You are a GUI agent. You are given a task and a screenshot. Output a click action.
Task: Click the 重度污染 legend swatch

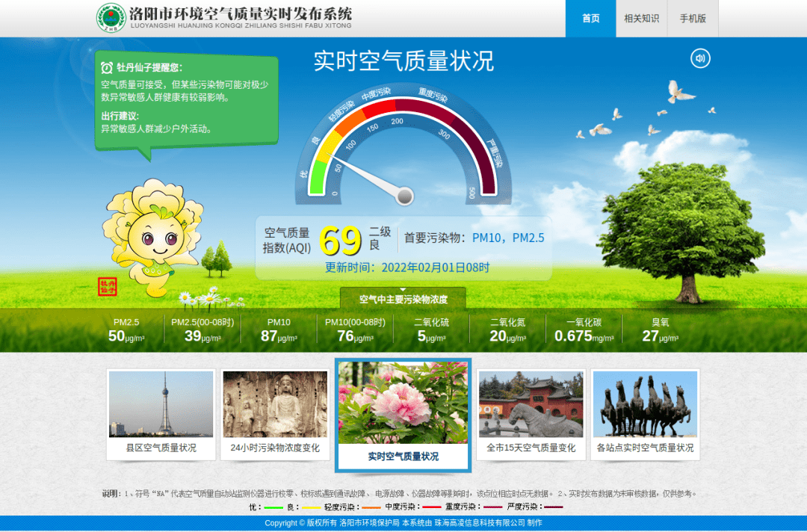pos(492,507)
